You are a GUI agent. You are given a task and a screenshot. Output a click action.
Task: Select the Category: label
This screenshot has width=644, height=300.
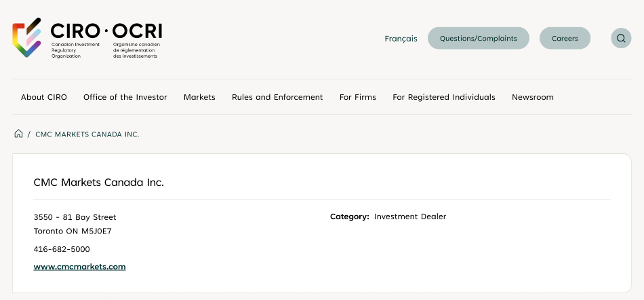[350, 217]
